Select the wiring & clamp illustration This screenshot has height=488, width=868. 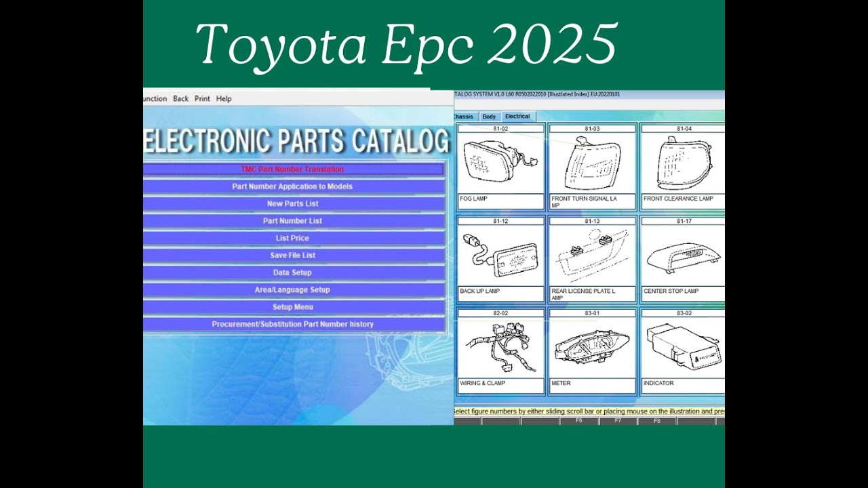pos(500,347)
